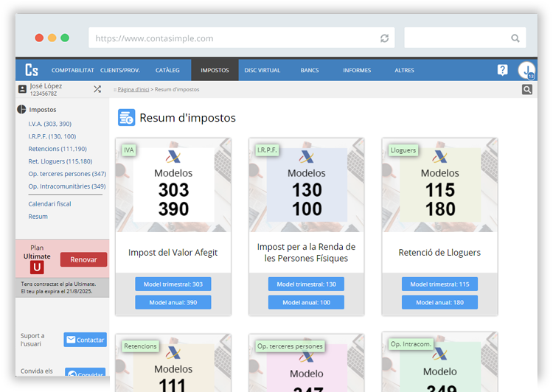Click the browser search magnifier icon
The width and height of the screenshot is (553, 392).
(515, 38)
